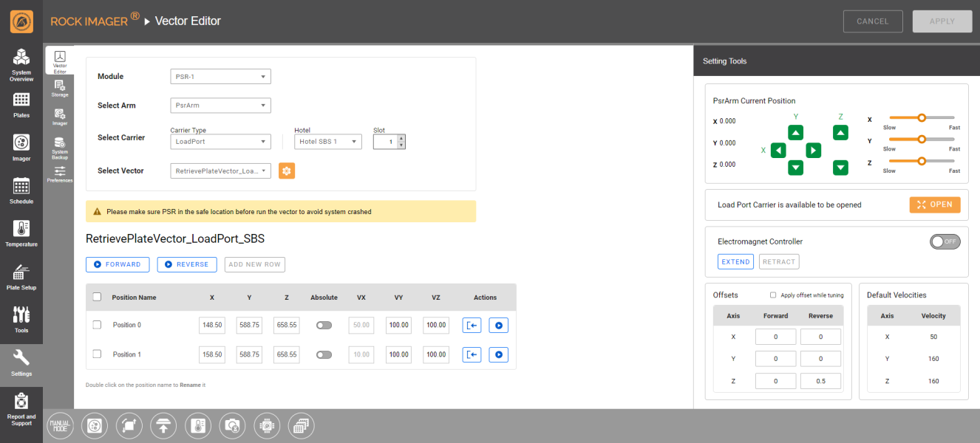Open the Storage settings tab icon
Viewport: 980px width, 443px height.
(x=59, y=87)
